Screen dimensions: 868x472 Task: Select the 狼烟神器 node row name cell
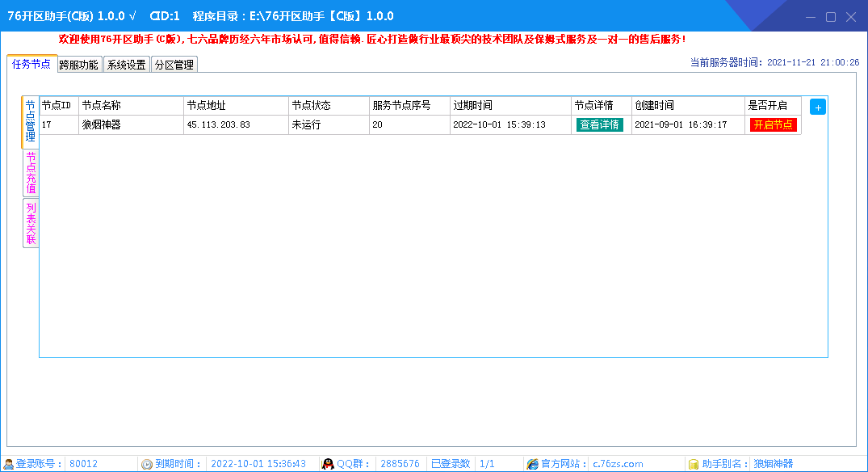tap(101, 125)
